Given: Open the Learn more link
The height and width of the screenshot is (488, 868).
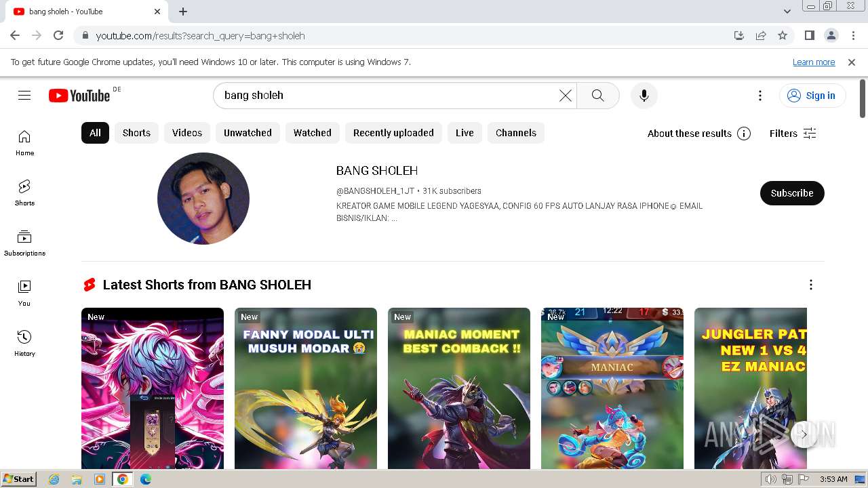Looking at the screenshot, I should pyautogui.click(x=814, y=62).
